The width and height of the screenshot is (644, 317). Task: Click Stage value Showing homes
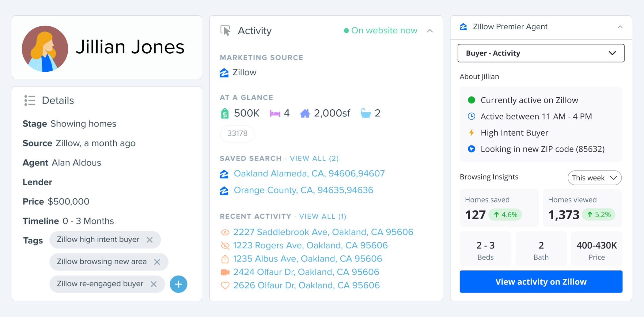83,124
